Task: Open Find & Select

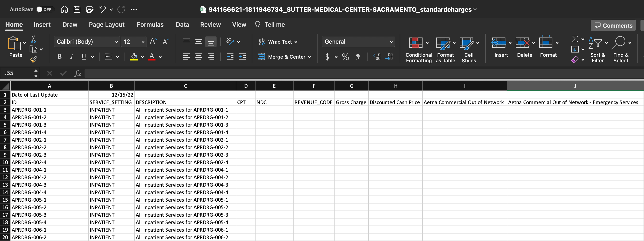Action: [621, 50]
